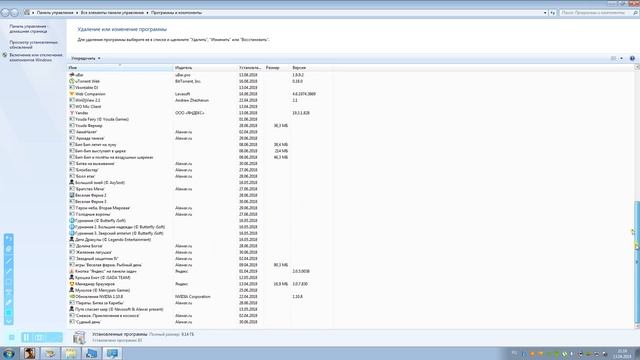This screenshot has height=360, width=640.
Task: Select Звездный защитник IV row
Action: 200,258
